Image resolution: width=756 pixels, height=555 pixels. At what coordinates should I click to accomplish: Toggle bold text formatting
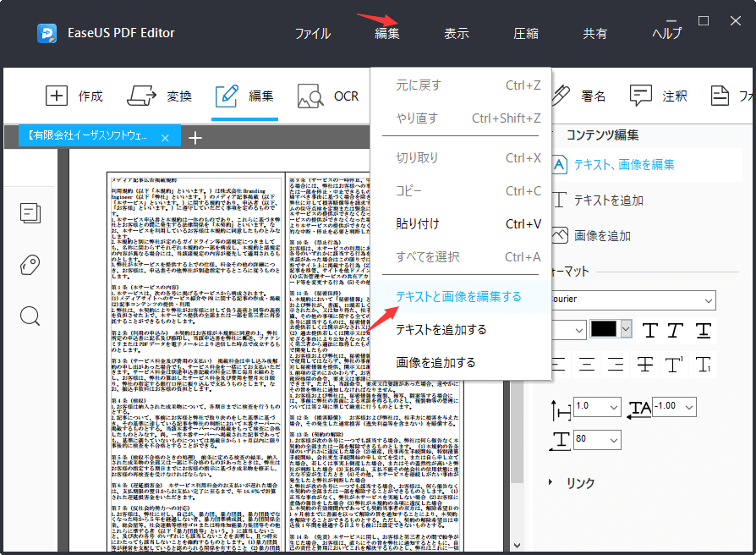pos(649,330)
